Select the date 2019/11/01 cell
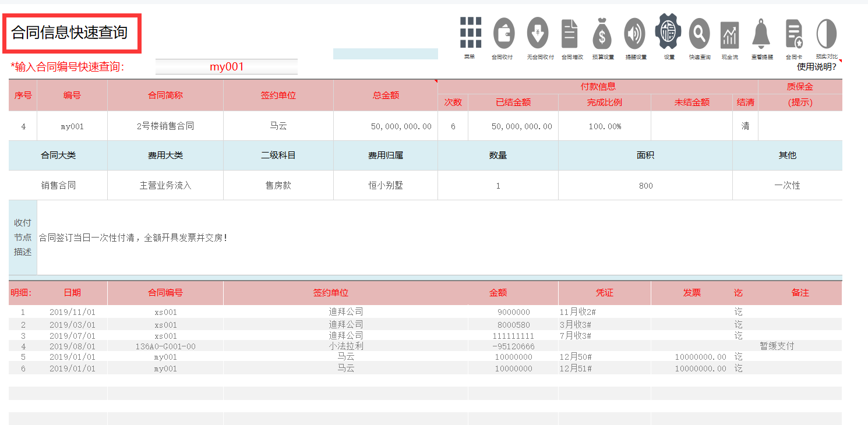The image size is (868, 425). (72, 312)
